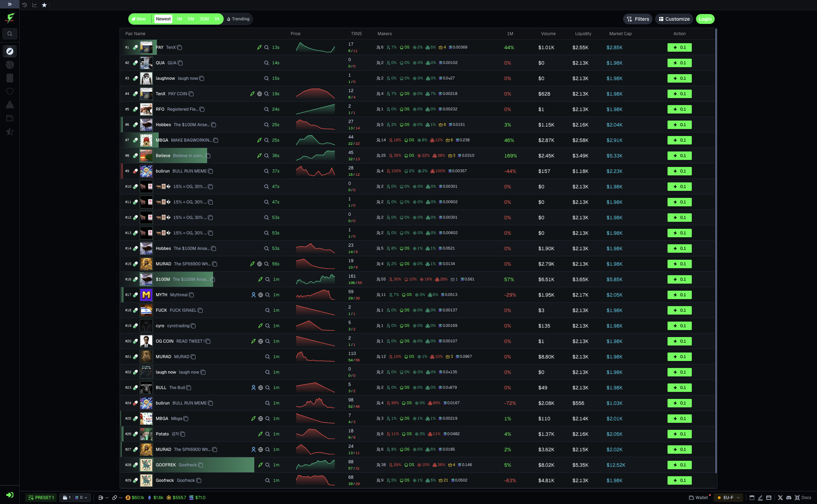Open the shield icon in sidebar

10,91
